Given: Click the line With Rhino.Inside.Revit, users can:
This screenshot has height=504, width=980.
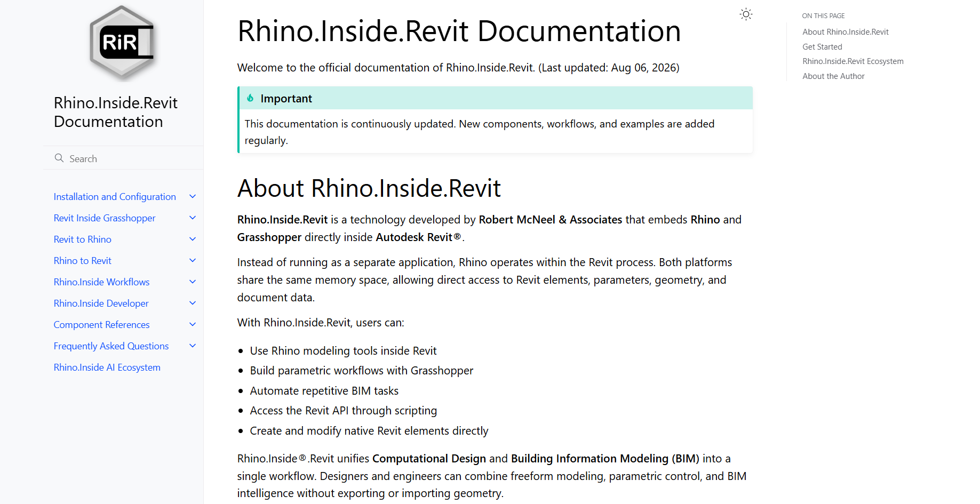Looking at the screenshot, I should (x=321, y=323).
